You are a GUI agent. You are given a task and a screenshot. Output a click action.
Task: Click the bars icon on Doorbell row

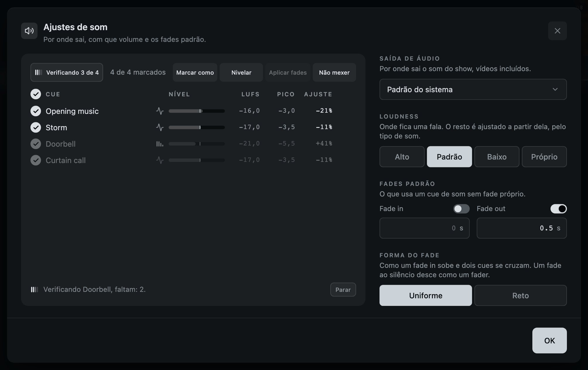click(x=160, y=144)
